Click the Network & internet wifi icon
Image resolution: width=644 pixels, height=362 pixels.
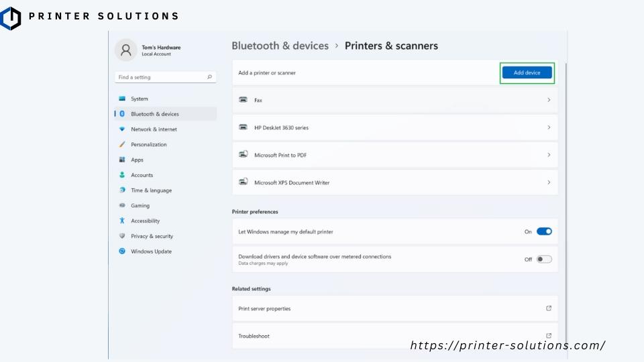[122, 129]
